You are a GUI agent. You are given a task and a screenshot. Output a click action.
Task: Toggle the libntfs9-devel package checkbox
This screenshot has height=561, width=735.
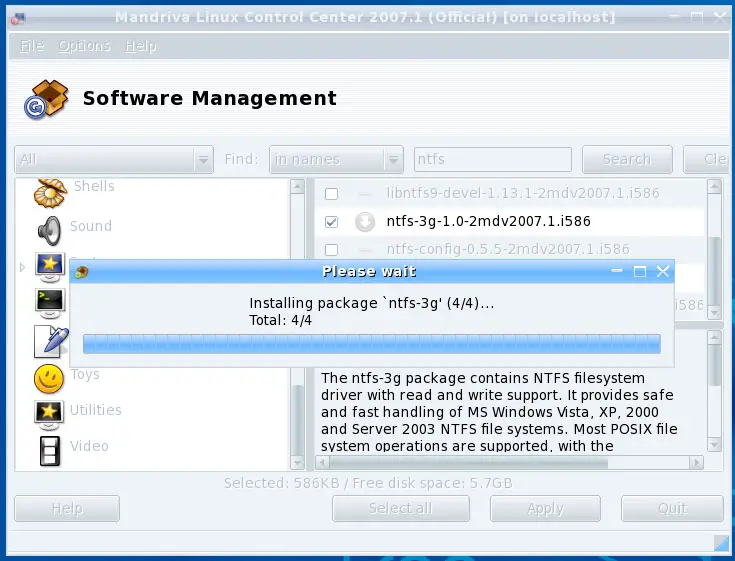click(331, 194)
